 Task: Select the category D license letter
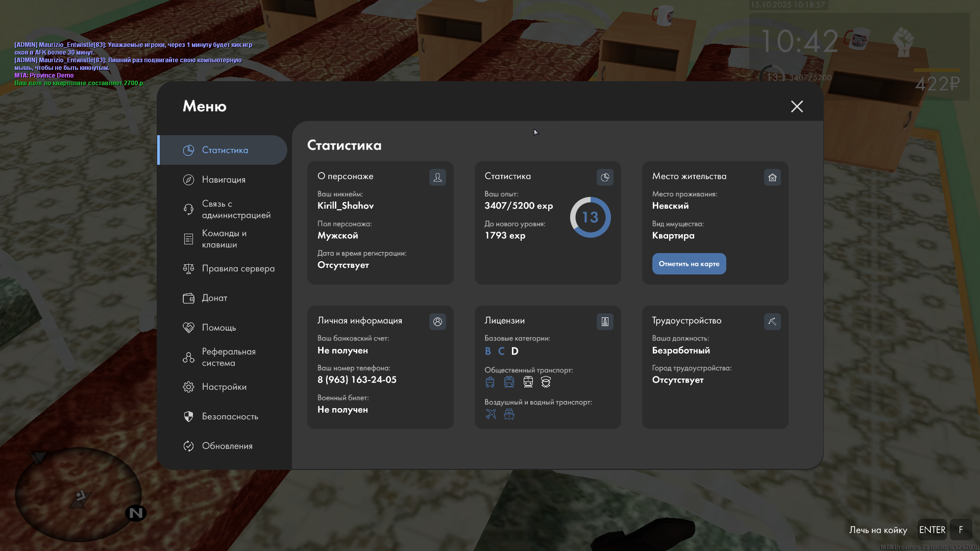pyautogui.click(x=514, y=351)
